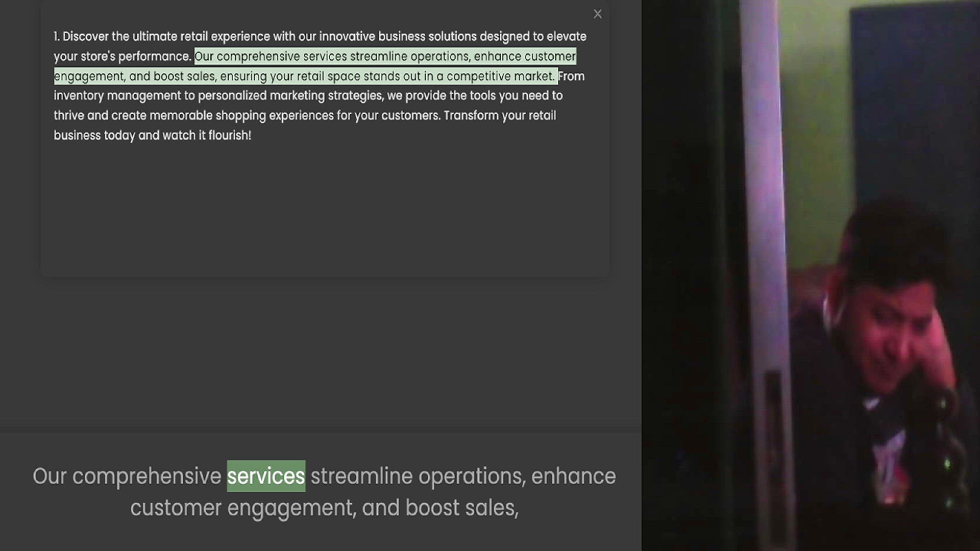
Task: Click 'innovative' in the first sentence
Action: point(347,36)
